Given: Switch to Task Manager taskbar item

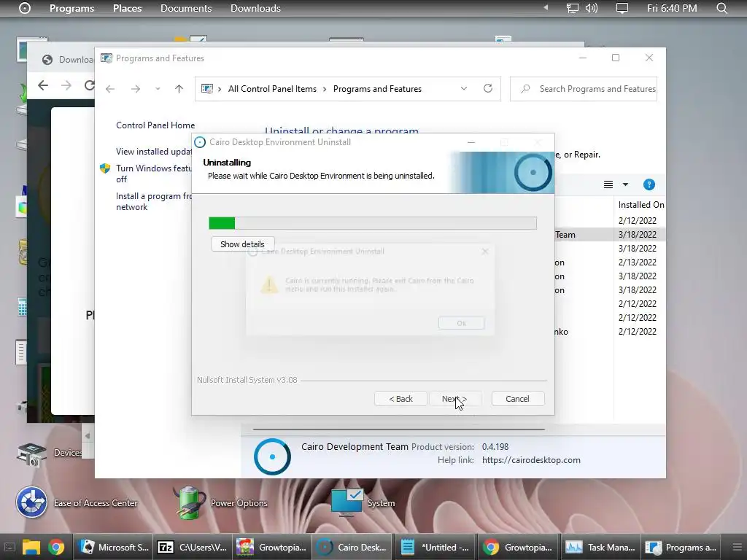Looking at the screenshot, I should (x=600, y=547).
